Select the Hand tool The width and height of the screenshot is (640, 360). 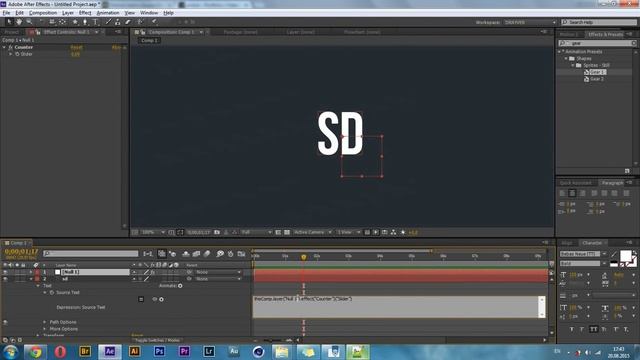19,22
